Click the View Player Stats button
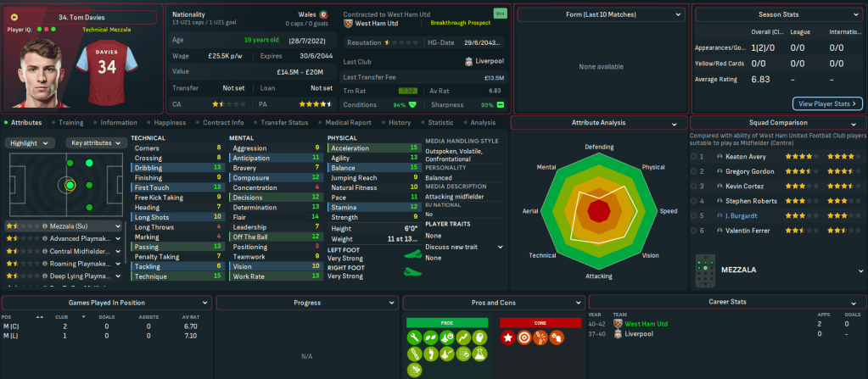Screen dimensions: 868x379 [x=827, y=103]
